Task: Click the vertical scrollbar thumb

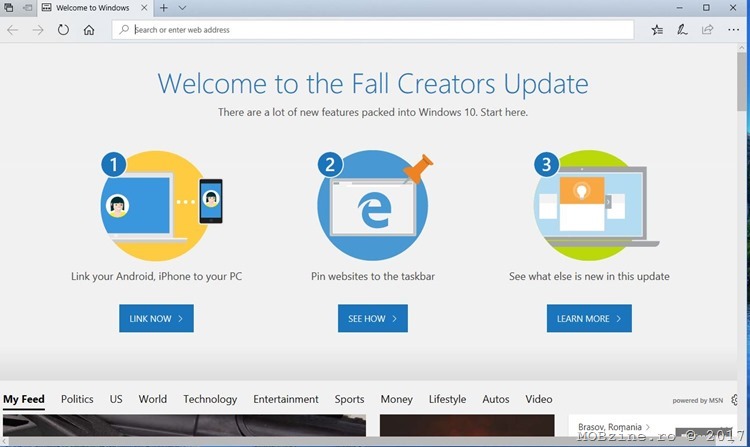Action: pos(742,81)
